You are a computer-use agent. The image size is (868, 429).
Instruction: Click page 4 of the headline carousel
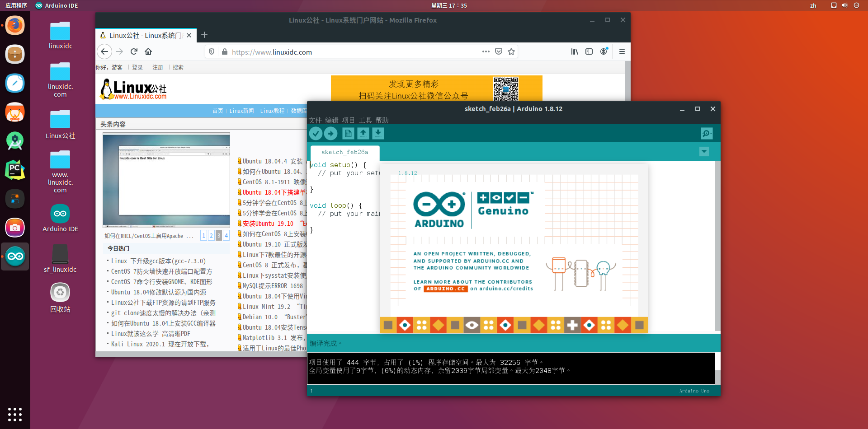click(x=226, y=235)
